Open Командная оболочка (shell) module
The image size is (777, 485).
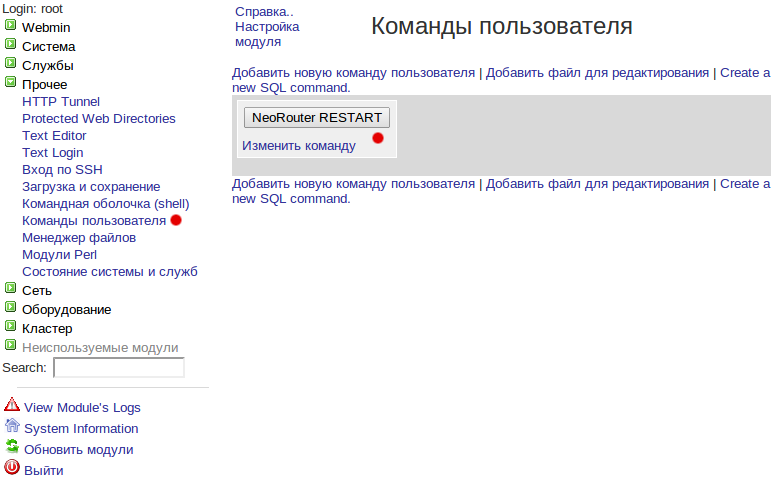click(106, 204)
